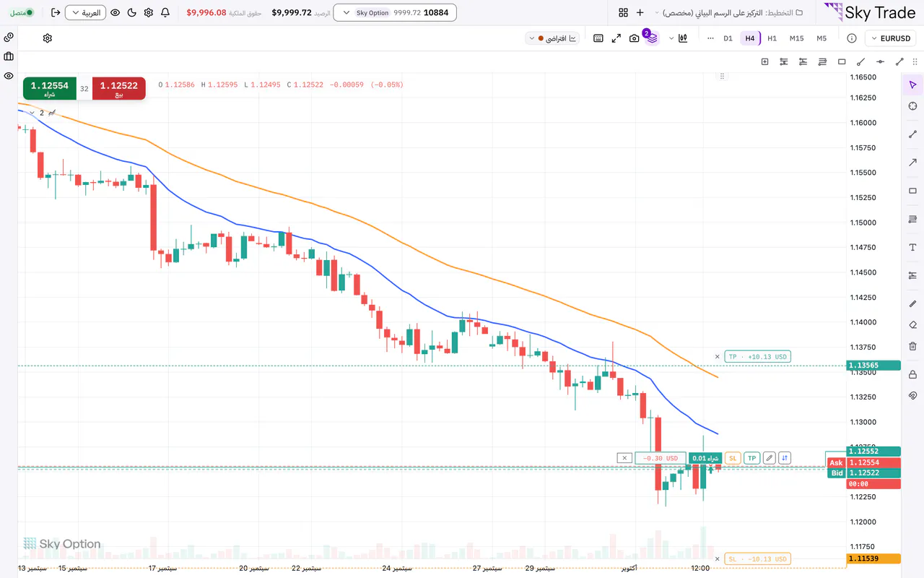
Task: Open the notifications bell
Action: [165, 13]
